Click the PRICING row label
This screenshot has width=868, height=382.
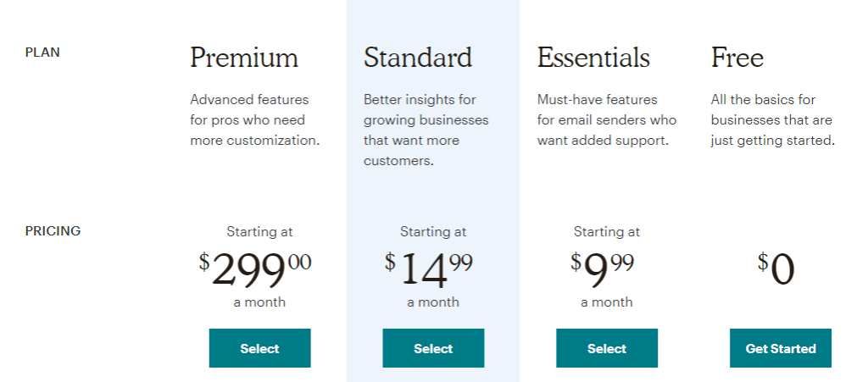(x=53, y=230)
